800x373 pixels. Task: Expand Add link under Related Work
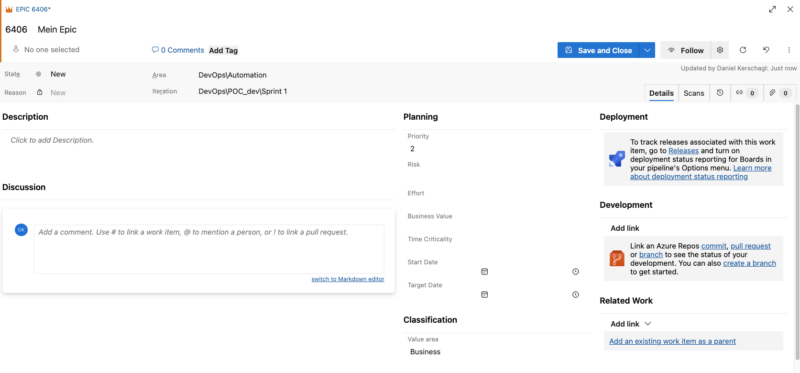click(631, 324)
